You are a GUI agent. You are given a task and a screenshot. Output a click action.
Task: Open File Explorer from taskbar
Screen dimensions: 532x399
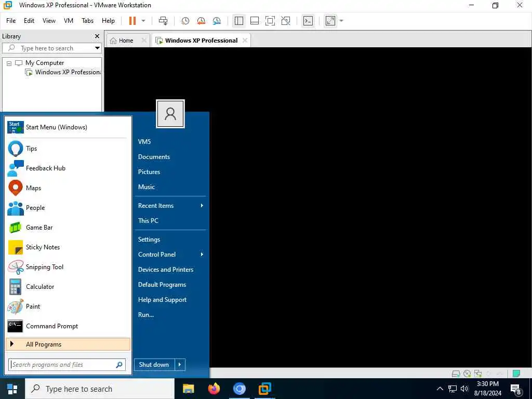click(188, 389)
